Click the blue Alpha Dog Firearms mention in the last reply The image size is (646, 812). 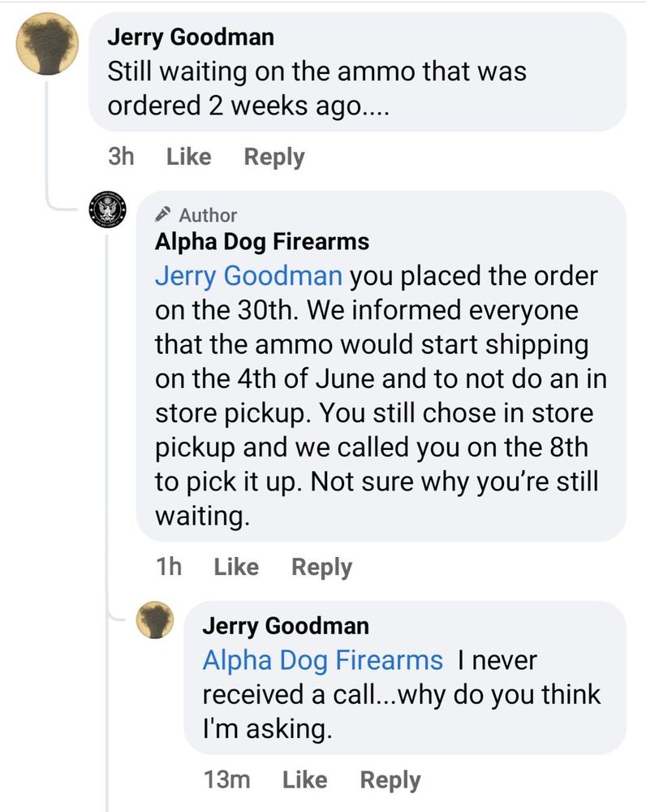click(x=322, y=660)
